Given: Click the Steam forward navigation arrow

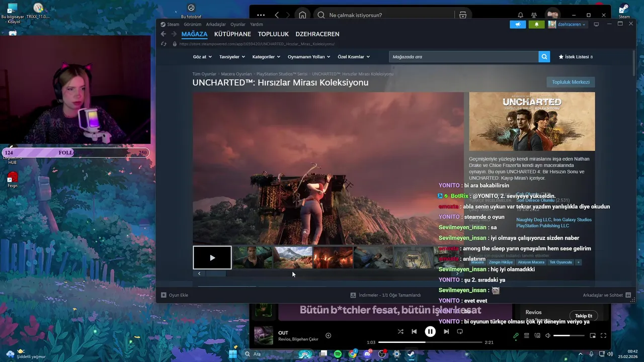Looking at the screenshot, I should tap(174, 34).
